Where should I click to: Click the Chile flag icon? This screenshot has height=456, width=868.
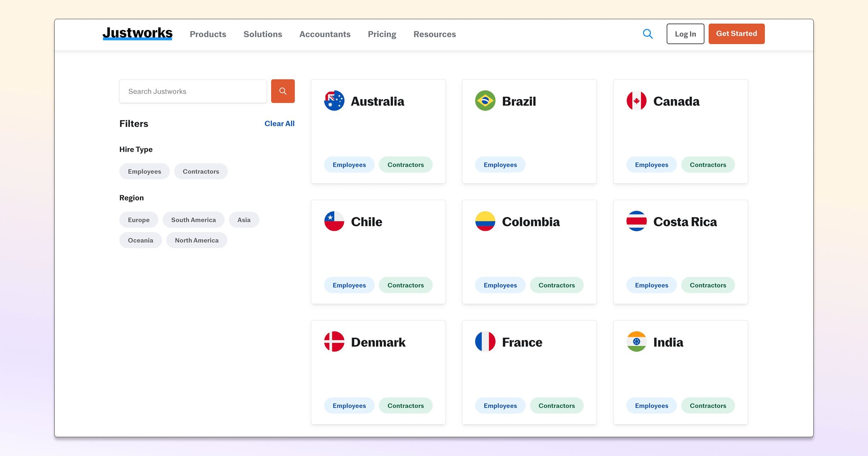pos(334,221)
